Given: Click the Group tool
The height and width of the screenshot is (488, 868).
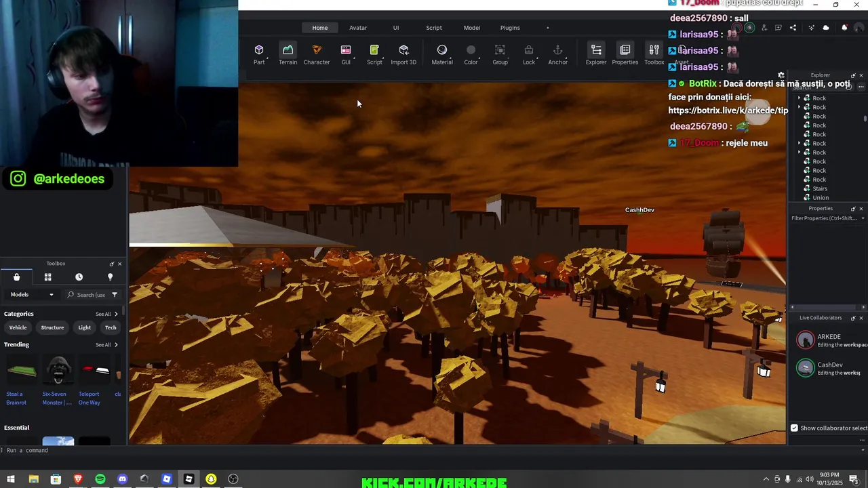Looking at the screenshot, I should coord(500,54).
